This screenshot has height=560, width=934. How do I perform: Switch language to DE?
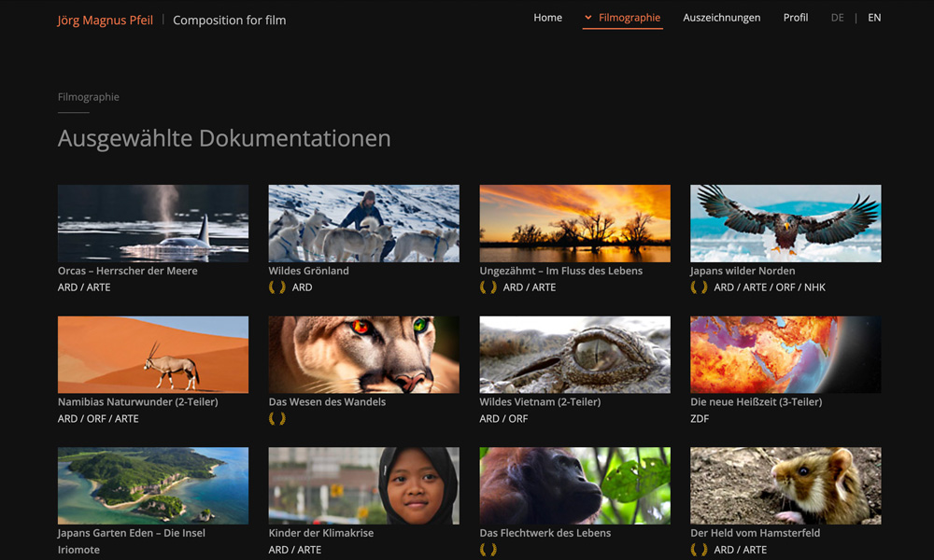[837, 18]
